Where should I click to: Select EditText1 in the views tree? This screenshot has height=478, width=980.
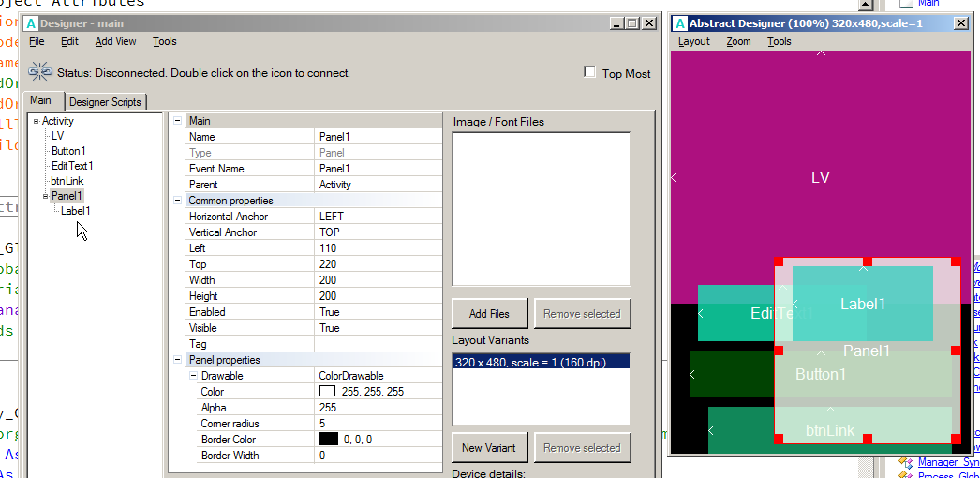click(x=72, y=166)
